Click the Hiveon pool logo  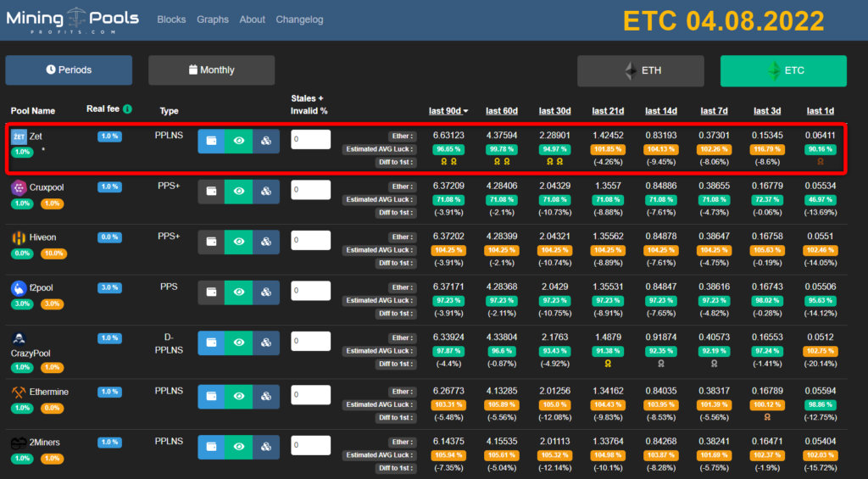(x=18, y=237)
